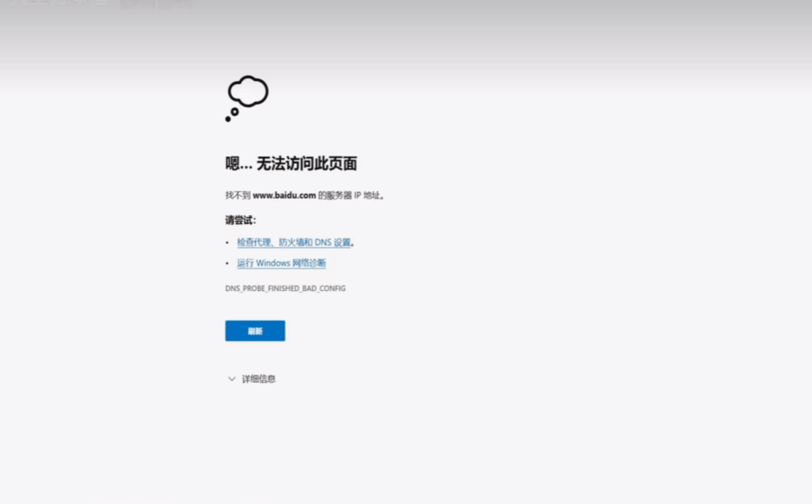The width and height of the screenshot is (812, 504).
Task: Click the bold www.baidu.com domain text
Action: (284, 195)
